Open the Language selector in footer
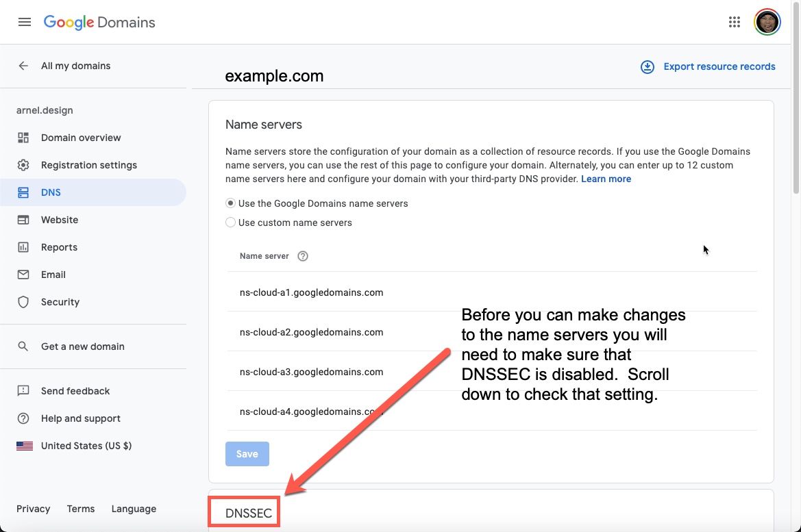 click(x=134, y=509)
